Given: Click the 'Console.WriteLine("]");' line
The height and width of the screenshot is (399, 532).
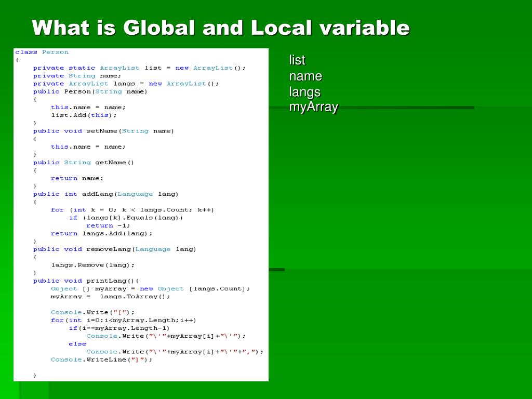Looking at the screenshot, I should pos(101,360).
